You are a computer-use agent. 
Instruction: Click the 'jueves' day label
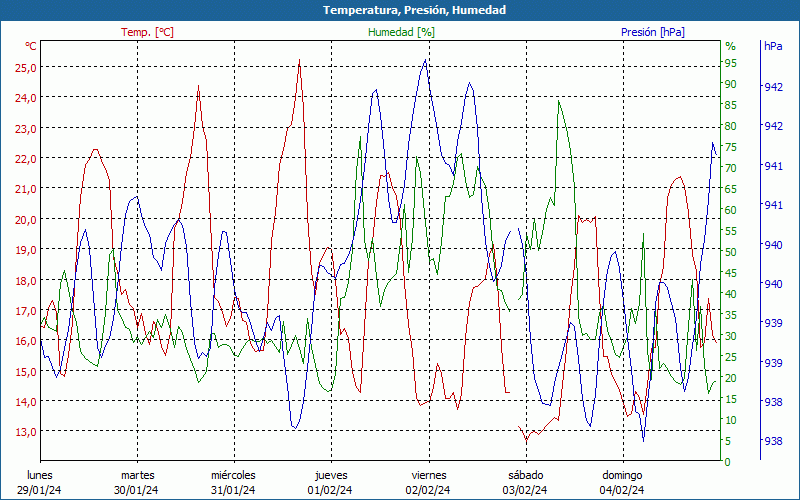[331, 476]
